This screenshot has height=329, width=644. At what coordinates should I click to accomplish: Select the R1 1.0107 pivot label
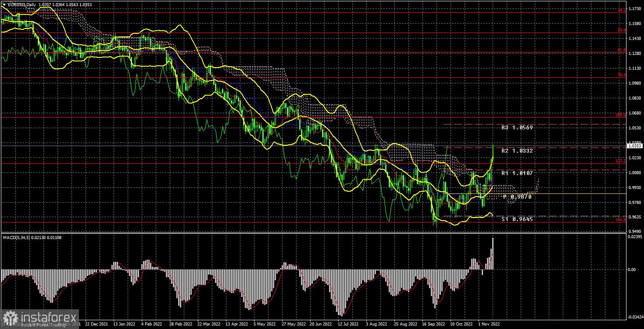coord(517,173)
